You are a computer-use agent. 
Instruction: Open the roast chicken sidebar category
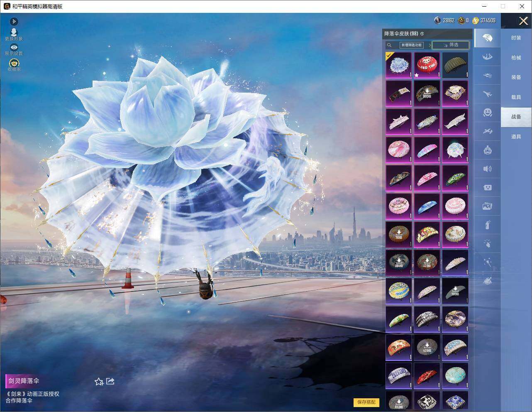(488, 281)
